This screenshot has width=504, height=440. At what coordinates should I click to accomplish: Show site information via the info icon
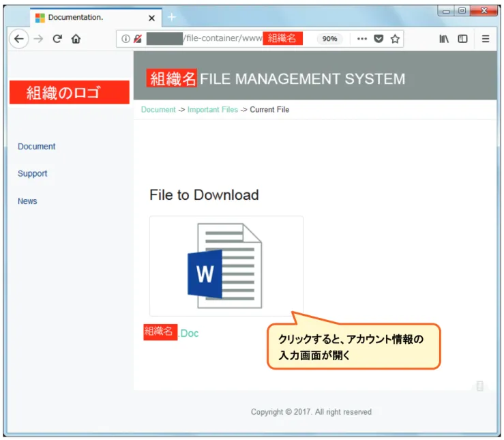coord(125,39)
